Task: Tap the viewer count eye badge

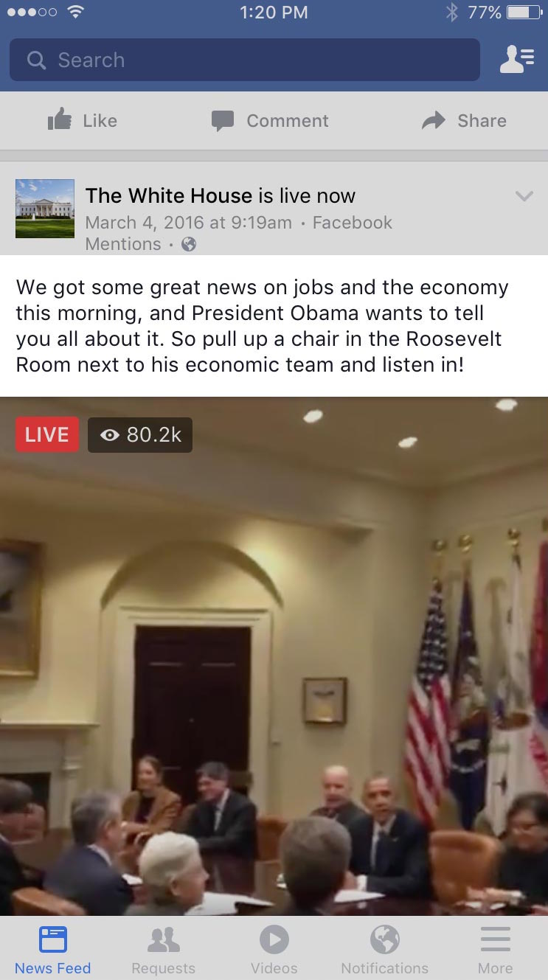Action: pos(140,434)
